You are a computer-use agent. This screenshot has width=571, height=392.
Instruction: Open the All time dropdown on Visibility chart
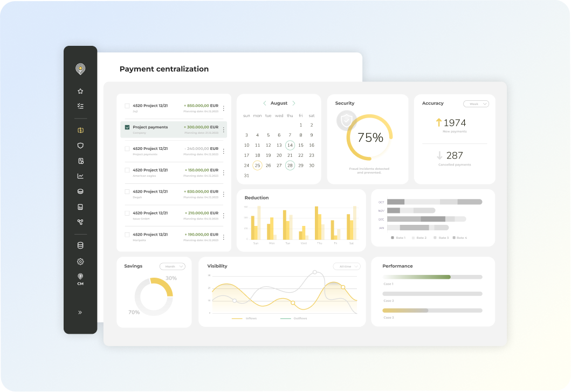pos(346,266)
